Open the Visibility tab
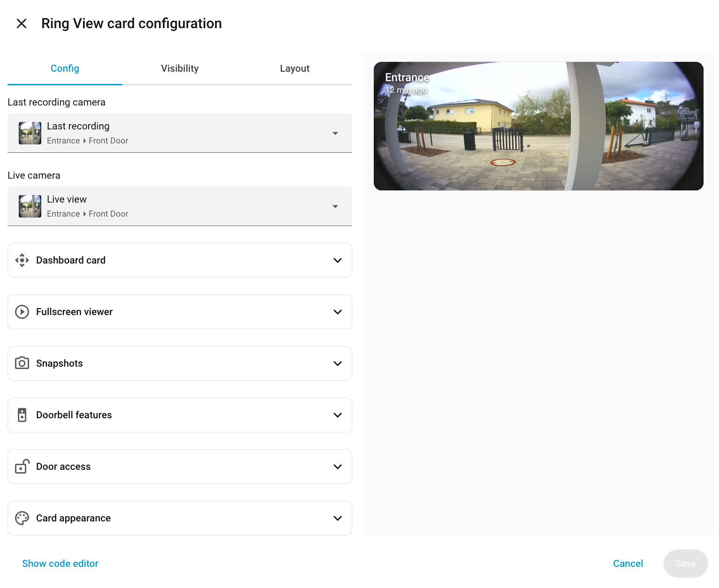Screen dimensions: 719x588 click(180, 68)
